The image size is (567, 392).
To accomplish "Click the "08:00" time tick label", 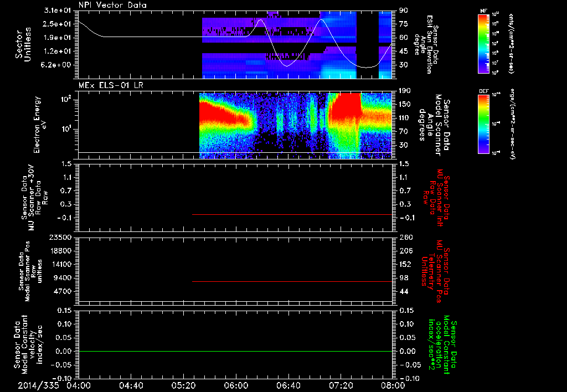I will pos(393,385).
